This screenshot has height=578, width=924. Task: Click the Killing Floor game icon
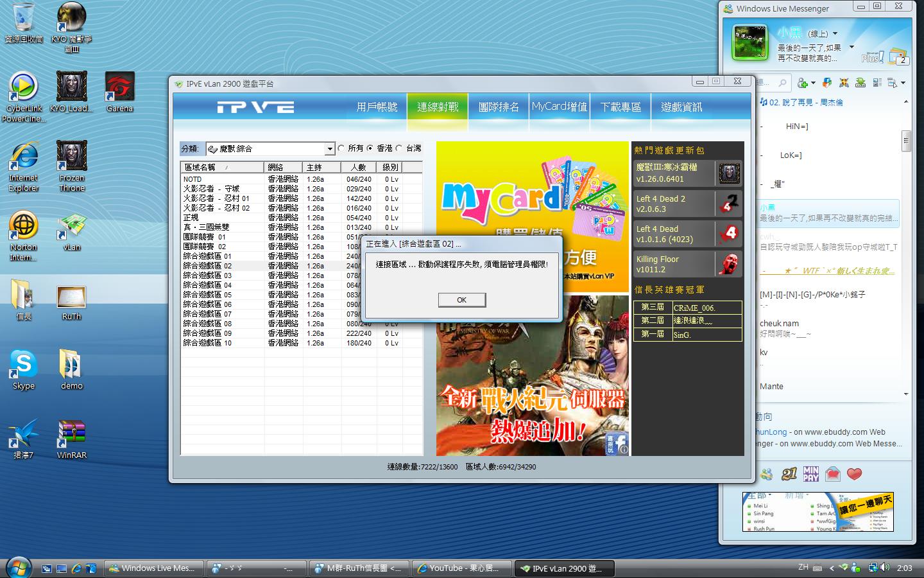pyautogui.click(x=729, y=264)
